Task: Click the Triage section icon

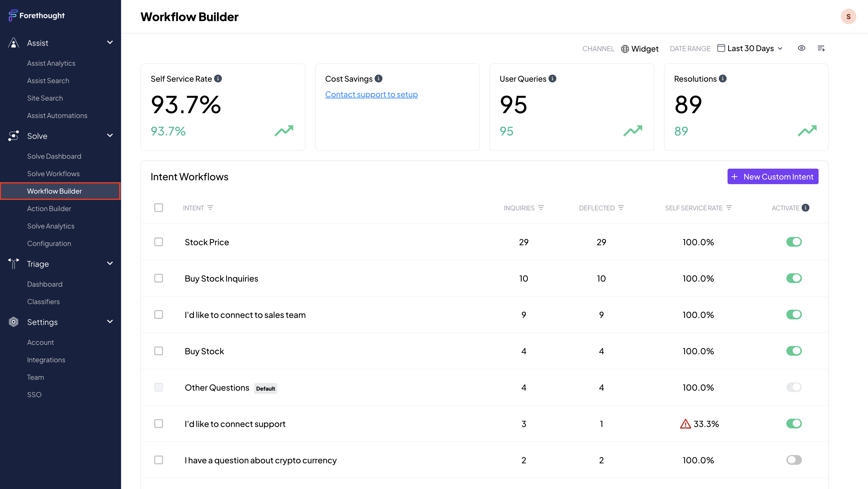Action: point(14,264)
